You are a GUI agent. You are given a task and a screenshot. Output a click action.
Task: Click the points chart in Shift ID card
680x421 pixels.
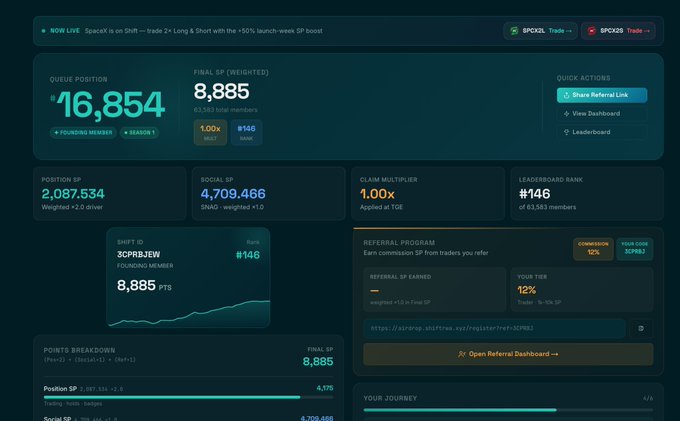[x=189, y=313]
